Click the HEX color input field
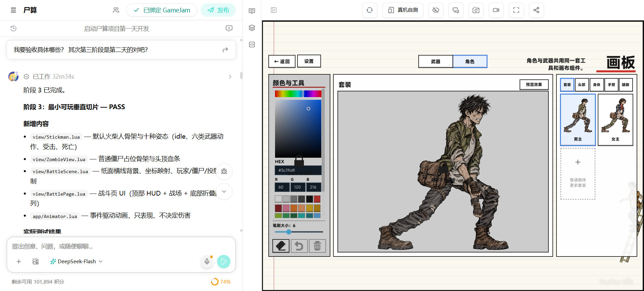 (298, 170)
